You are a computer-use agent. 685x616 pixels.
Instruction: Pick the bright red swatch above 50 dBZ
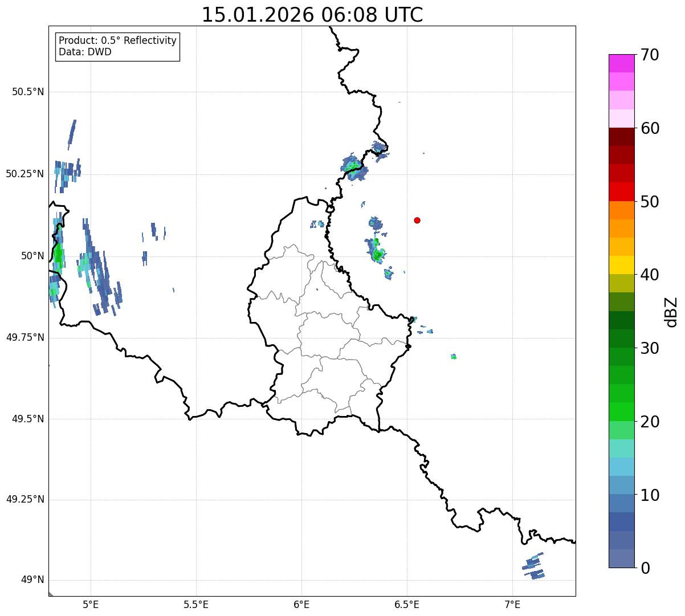[x=621, y=192]
